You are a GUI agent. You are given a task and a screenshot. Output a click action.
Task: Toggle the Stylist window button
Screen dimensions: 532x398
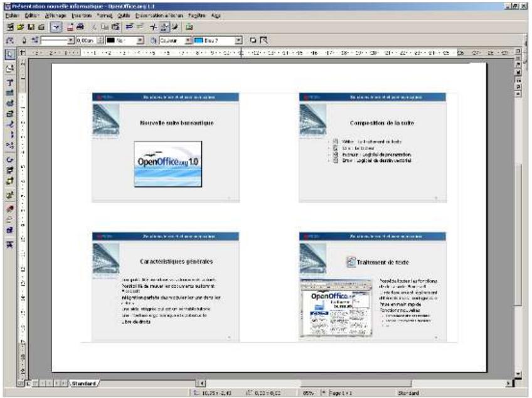click(164, 27)
